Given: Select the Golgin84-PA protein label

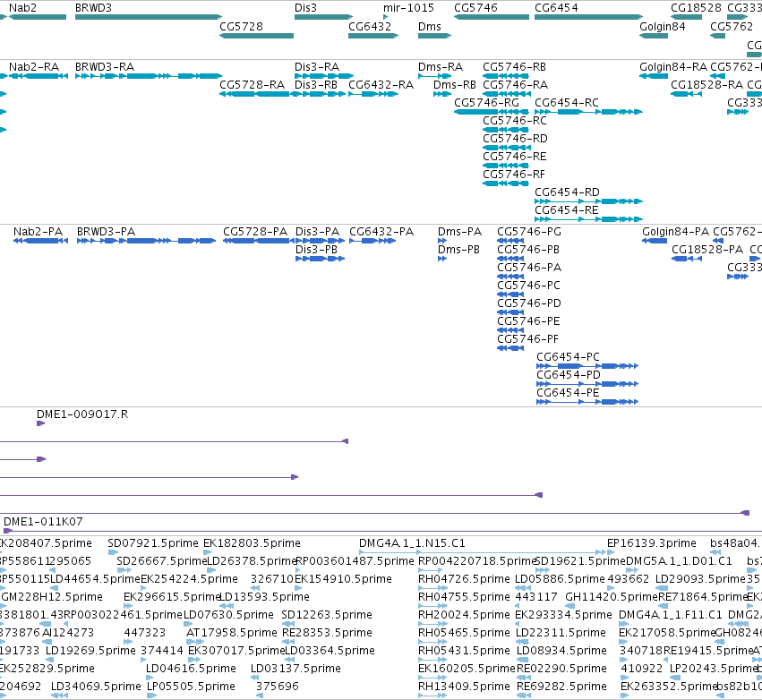Looking at the screenshot, I should [x=675, y=232].
